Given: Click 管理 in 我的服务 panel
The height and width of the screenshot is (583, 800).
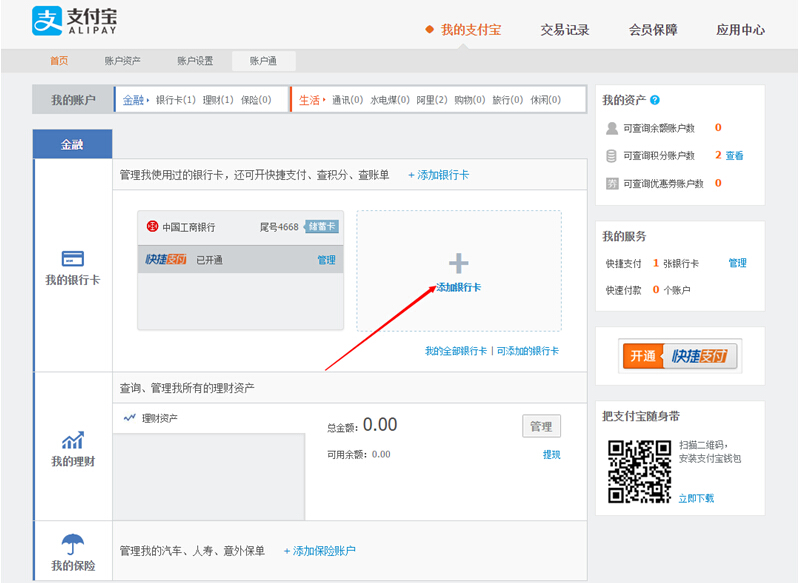Looking at the screenshot, I should 737,263.
